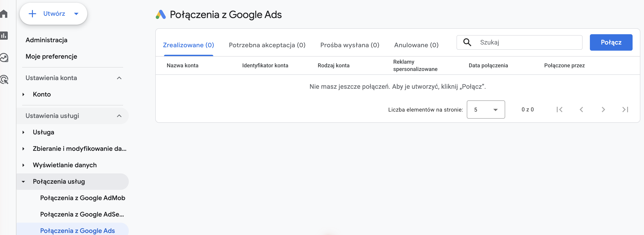644x235 pixels.
Task: Switch to Prośba wysłana (0) tab
Action: coord(350,45)
